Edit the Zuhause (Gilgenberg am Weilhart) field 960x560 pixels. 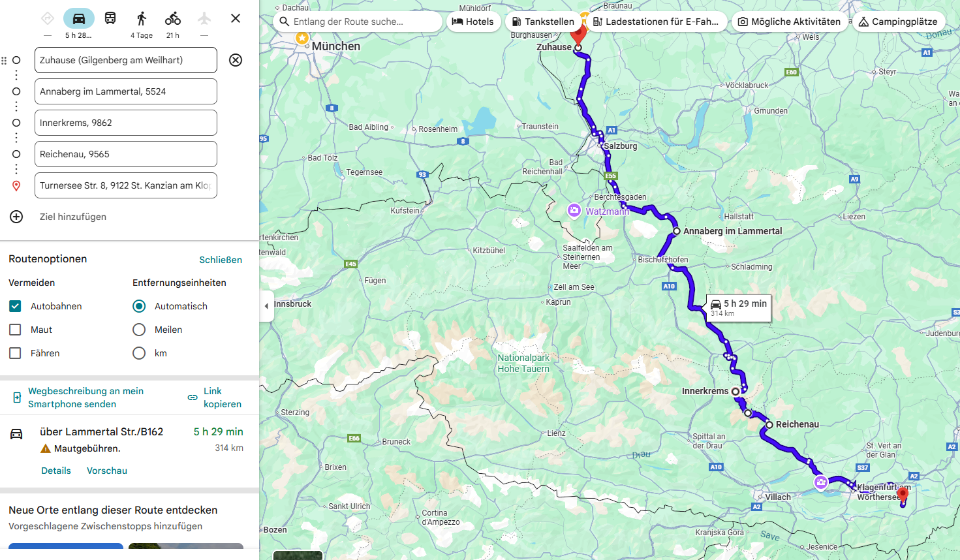126,60
